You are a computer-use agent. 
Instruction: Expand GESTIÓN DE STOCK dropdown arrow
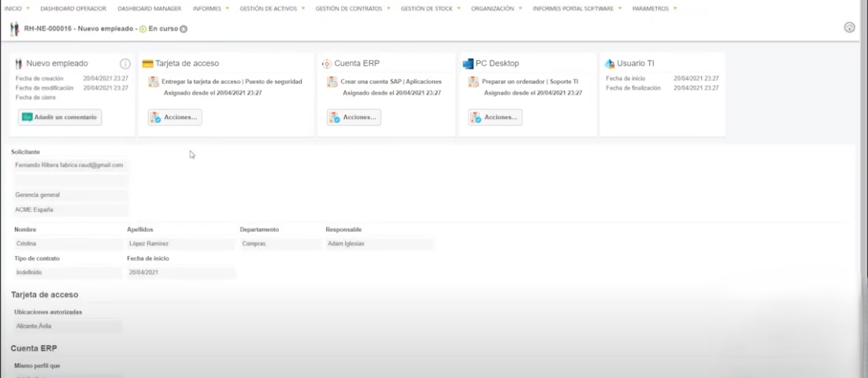pos(458,9)
